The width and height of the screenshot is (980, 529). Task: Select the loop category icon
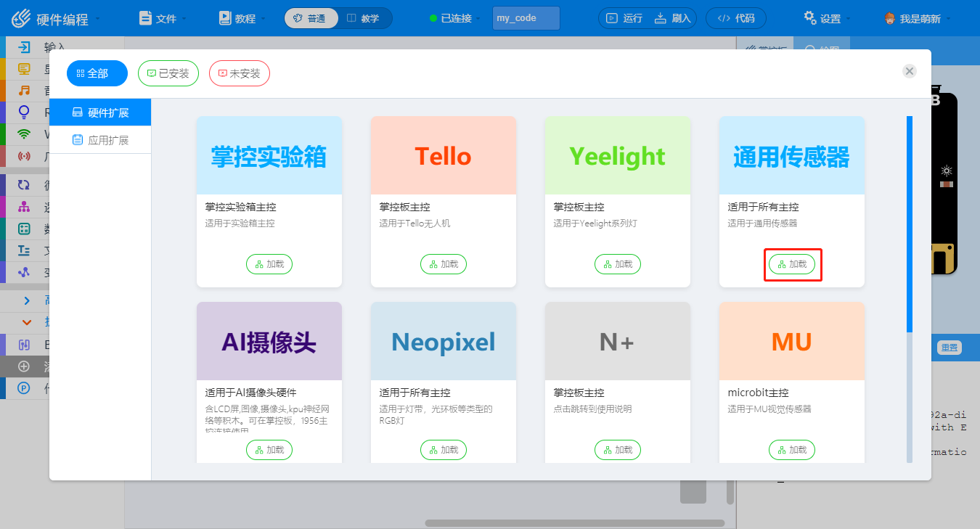point(24,185)
